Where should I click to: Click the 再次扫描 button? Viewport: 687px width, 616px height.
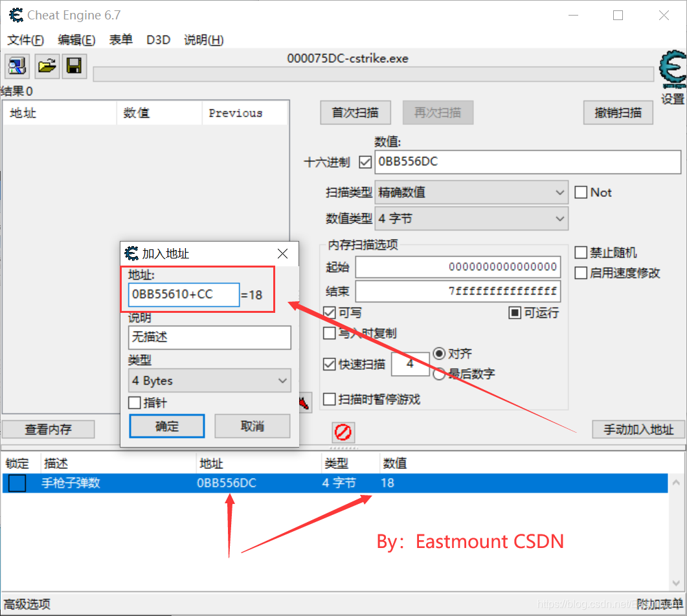[438, 113]
